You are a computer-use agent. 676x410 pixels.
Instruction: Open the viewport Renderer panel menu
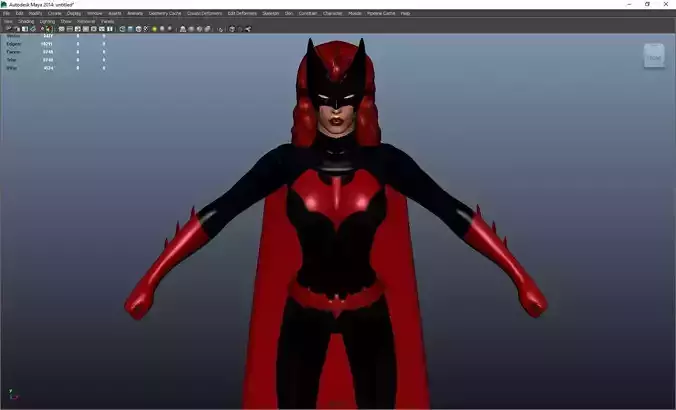(x=86, y=21)
